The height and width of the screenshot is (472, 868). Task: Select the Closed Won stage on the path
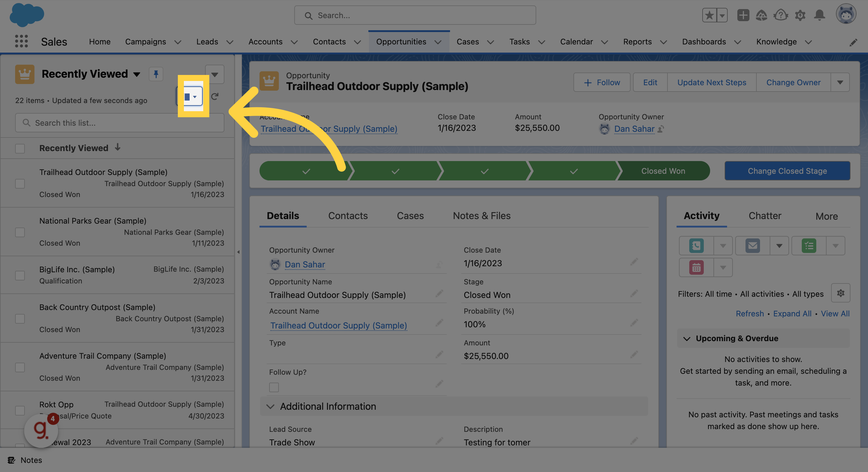click(x=663, y=171)
